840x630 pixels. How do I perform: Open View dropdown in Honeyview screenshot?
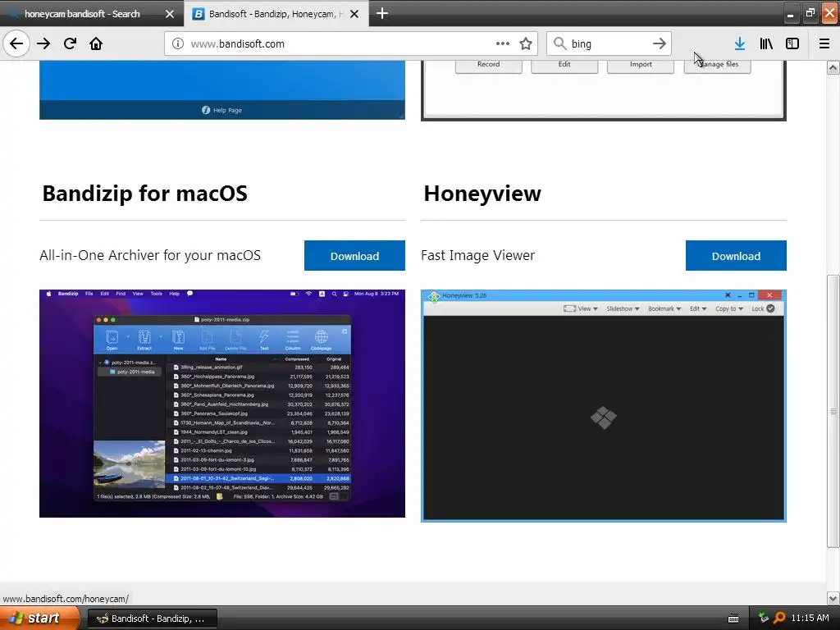point(581,308)
